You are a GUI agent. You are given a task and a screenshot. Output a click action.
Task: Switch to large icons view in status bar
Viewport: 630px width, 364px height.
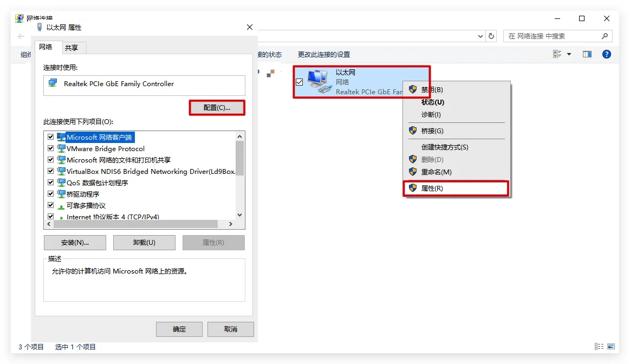pos(610,347)
